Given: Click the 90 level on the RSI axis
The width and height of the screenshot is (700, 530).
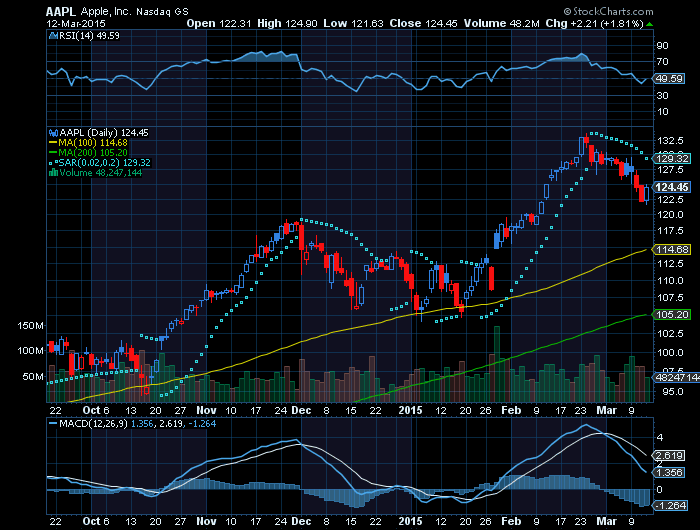Looking at the screenshot, I should [x=662, y=46].
